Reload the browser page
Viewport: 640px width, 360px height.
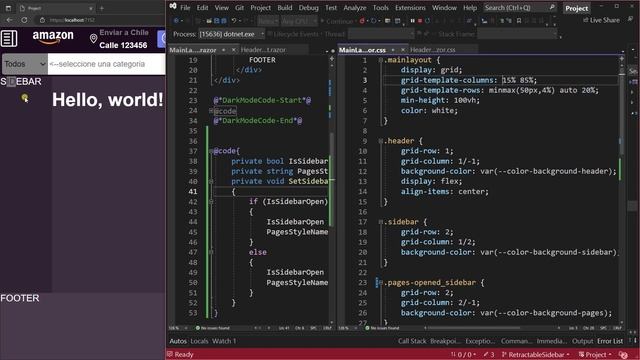pos(24,20)
